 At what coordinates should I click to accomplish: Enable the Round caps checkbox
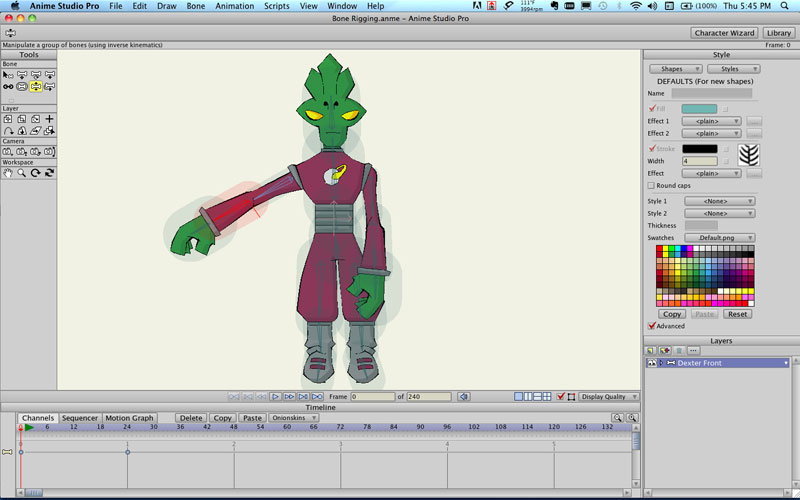coord(651,185)
